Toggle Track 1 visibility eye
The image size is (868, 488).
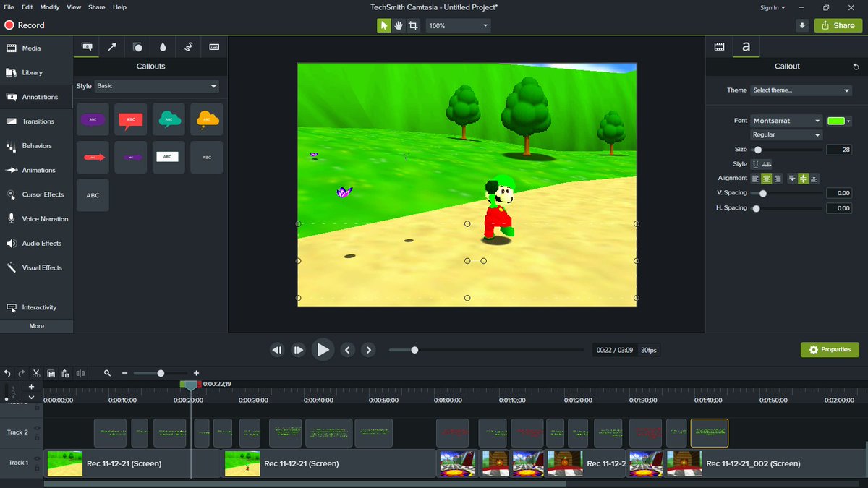[37, 458]
